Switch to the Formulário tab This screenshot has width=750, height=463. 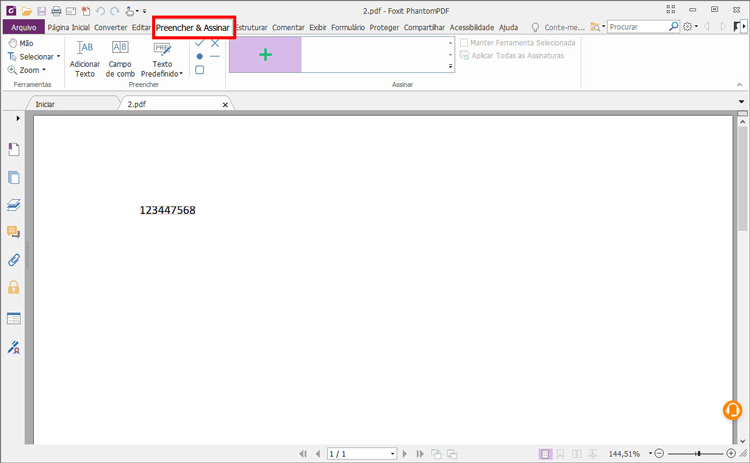coord(348,27)
